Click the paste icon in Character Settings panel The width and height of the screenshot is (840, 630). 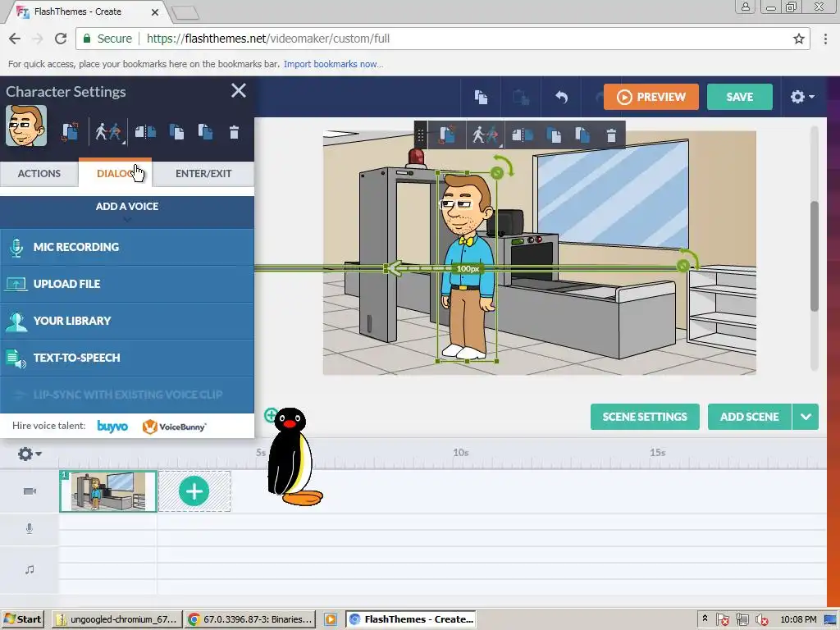coord(205,132)
